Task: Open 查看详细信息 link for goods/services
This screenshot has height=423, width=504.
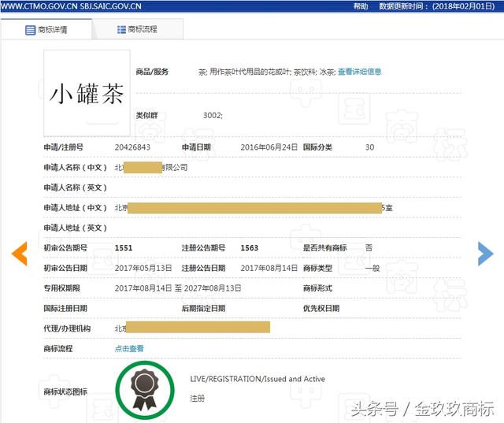Action: click(x=359, y=72)
